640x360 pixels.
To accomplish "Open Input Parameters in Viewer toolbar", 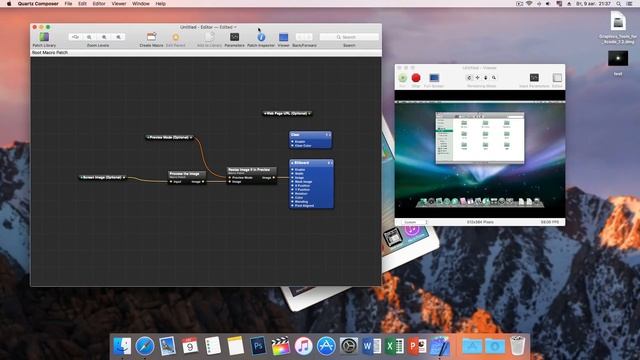I will click(534, 78).
